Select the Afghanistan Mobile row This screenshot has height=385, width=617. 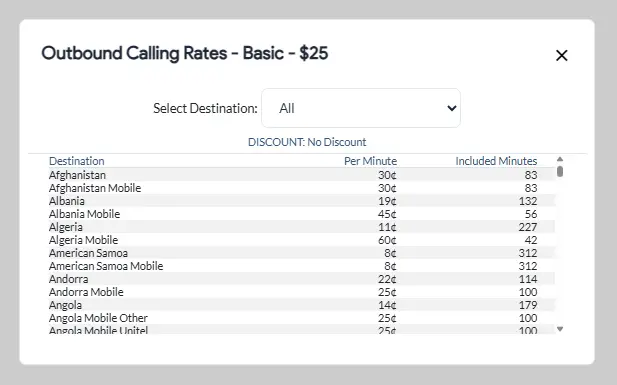301,188
